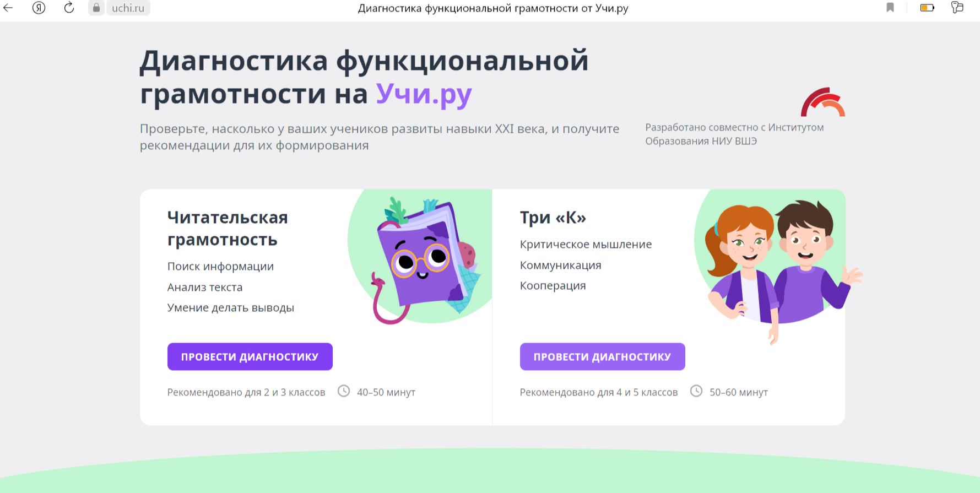Click the purple Учи.ру text in the heading
The image size is (980, 493).
[x=424, y=94]
